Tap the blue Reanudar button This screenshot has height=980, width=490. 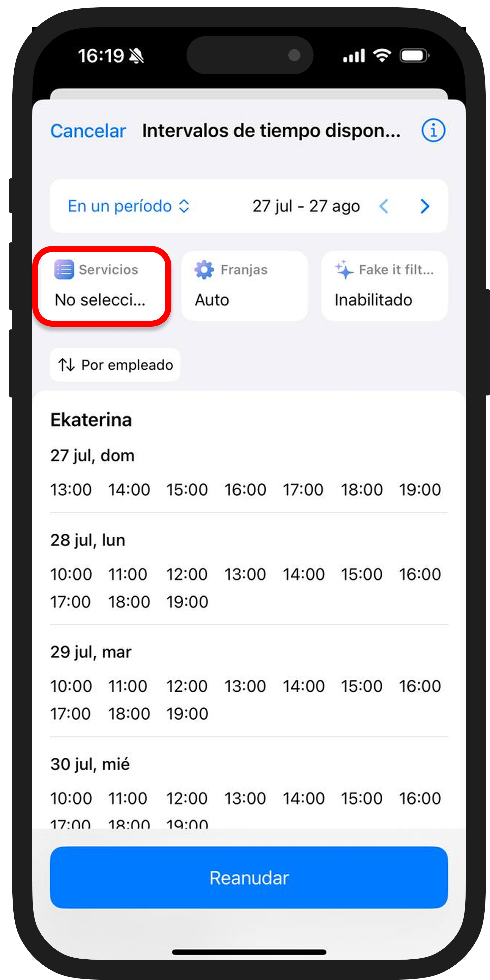[x=249, y=878]
